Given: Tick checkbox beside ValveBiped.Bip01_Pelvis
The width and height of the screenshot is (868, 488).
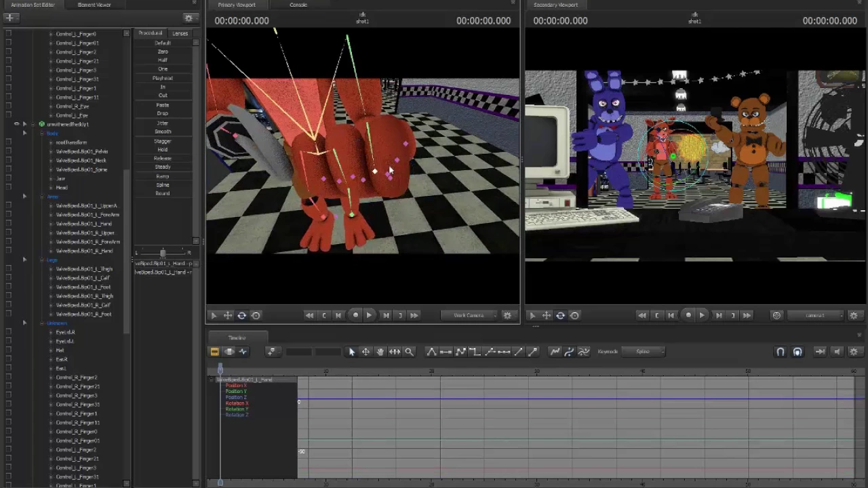Looking at the screenshot, I should click(x=8, y=151).
